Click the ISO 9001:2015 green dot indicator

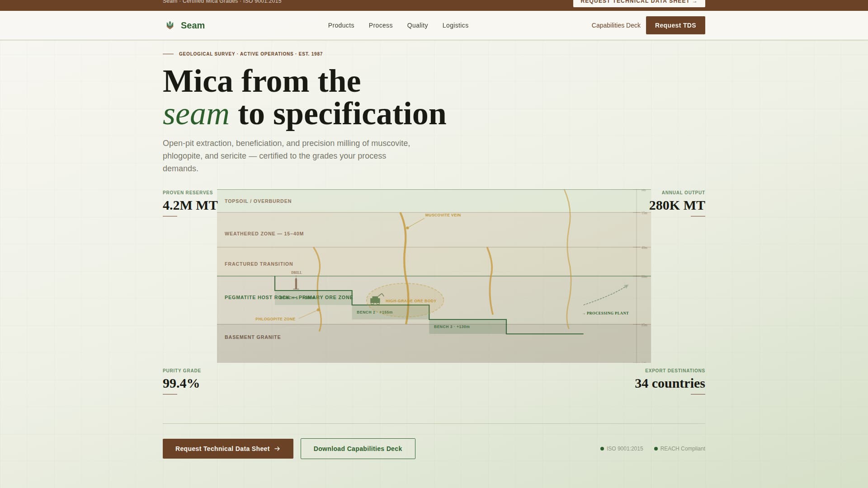click(602, 449)
